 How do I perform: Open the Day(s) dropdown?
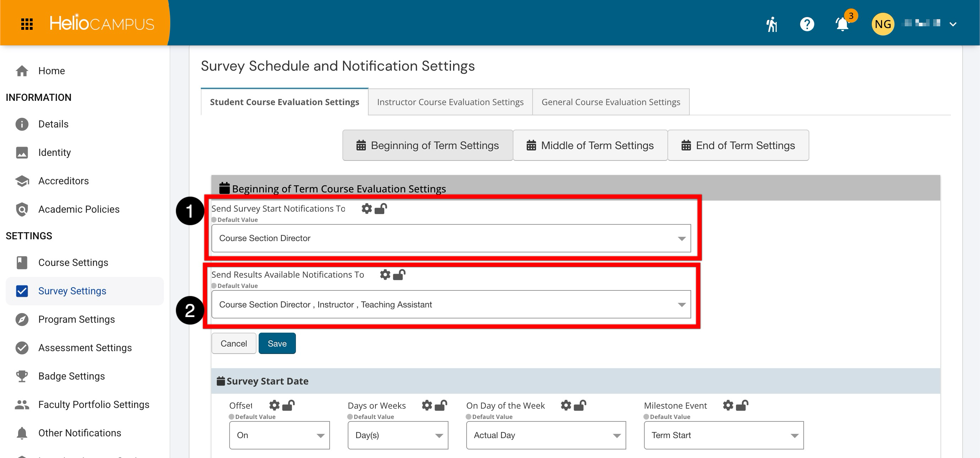[x=398, y=435]
